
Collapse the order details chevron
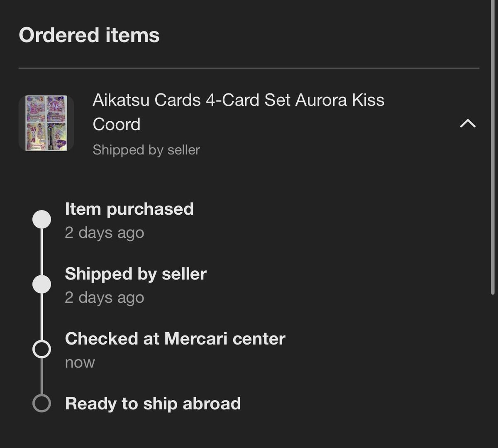click(468, 123)
